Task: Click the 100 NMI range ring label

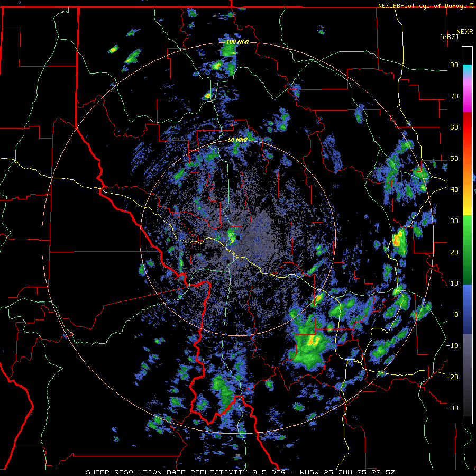Action: click(237, 42)
